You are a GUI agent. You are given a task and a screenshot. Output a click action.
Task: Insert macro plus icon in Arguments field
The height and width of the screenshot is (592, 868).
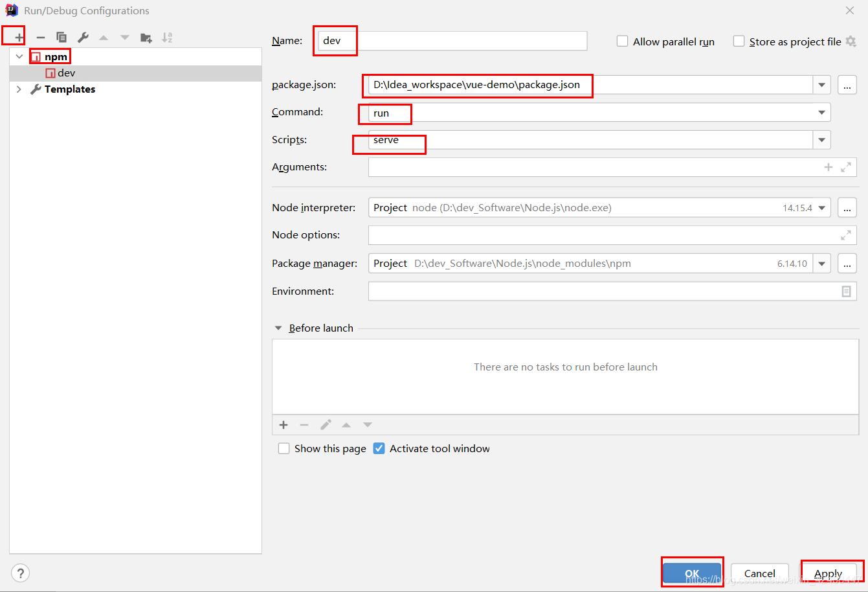829,167
